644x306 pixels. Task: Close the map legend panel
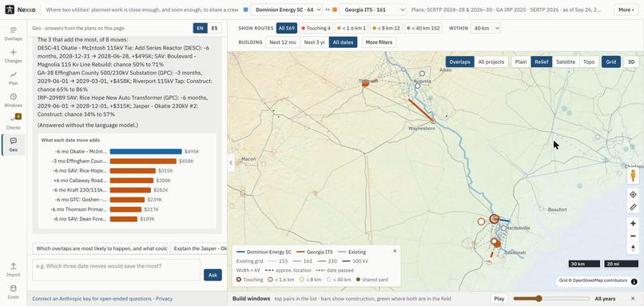(x=395, y=251)
